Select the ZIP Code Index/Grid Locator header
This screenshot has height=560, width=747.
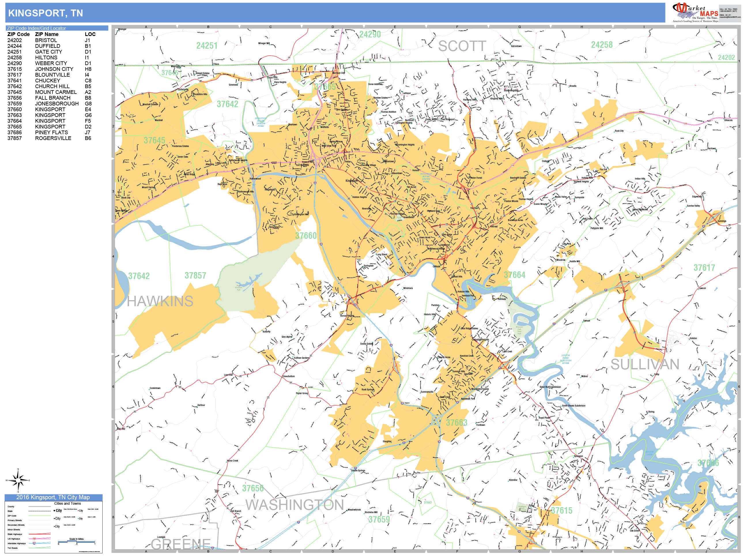pyautogui.click(x=37, y=28)
